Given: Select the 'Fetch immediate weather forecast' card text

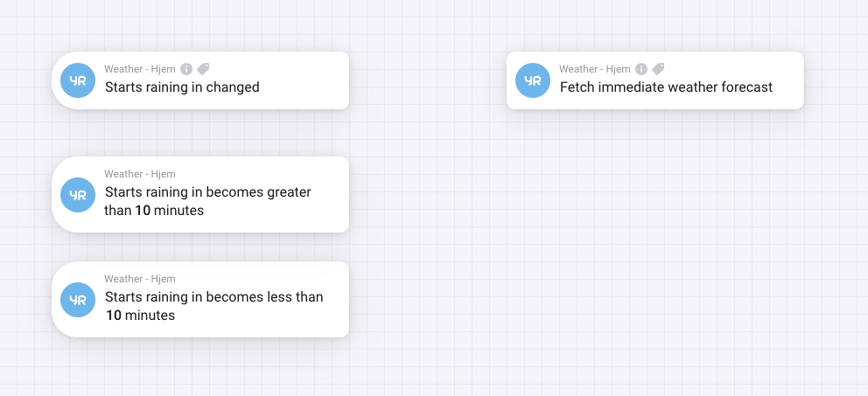Looking at the screenshot, I should (666, 87).
